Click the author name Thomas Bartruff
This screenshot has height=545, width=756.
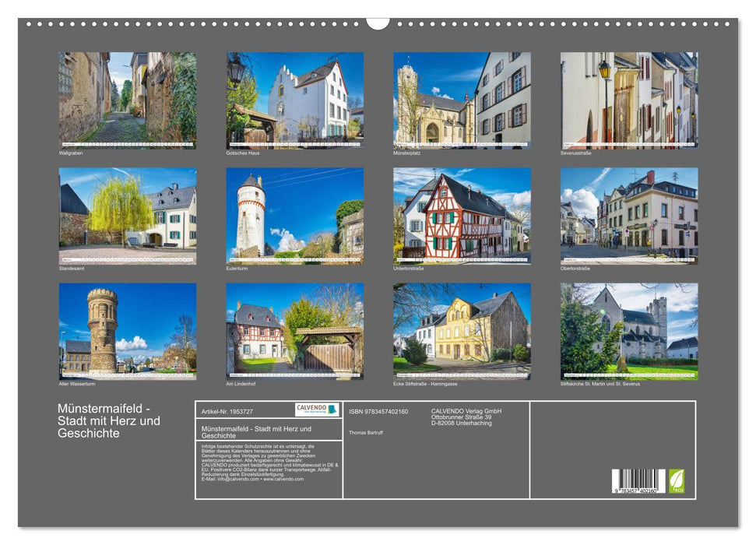pyautogui.click(x=366, y=433)
